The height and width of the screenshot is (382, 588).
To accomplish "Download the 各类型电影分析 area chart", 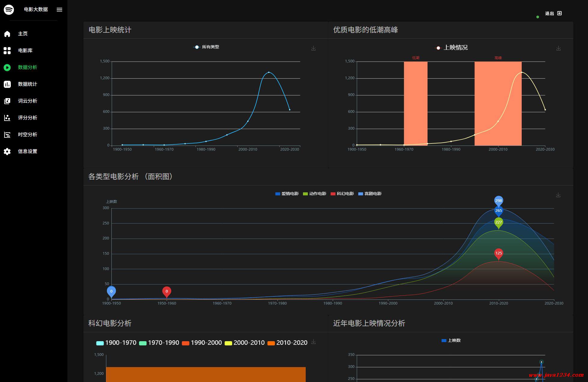I will pyautogui.click(x=558, y=195).
